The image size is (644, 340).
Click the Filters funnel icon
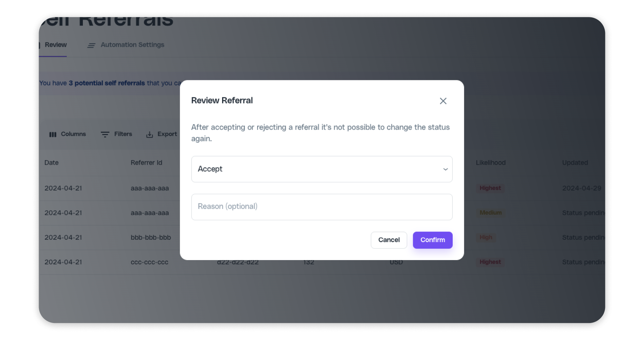[x=105, y=134]
